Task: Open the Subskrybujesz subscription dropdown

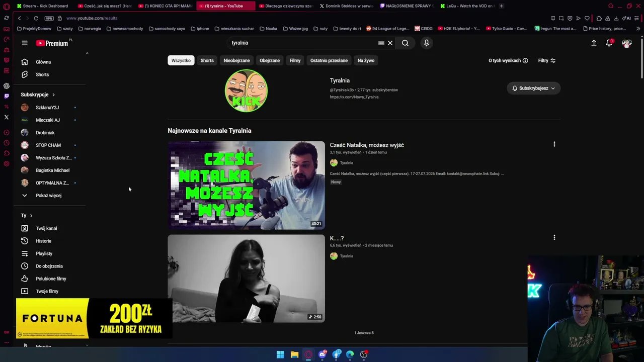Action: tap(533, 88)
